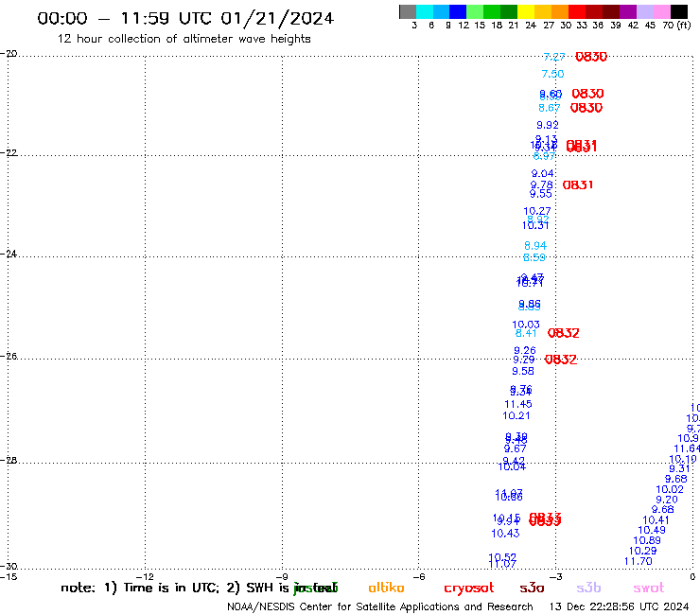
Task: Click the light green legend swatch
Action: click(475, 11)
